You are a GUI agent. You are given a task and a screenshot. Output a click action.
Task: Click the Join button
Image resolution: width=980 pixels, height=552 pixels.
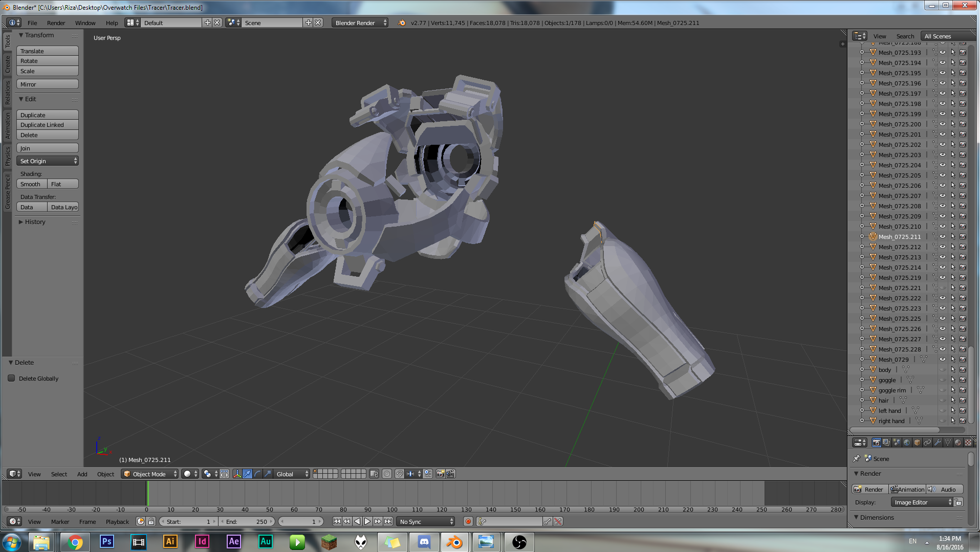coord(48,148)
